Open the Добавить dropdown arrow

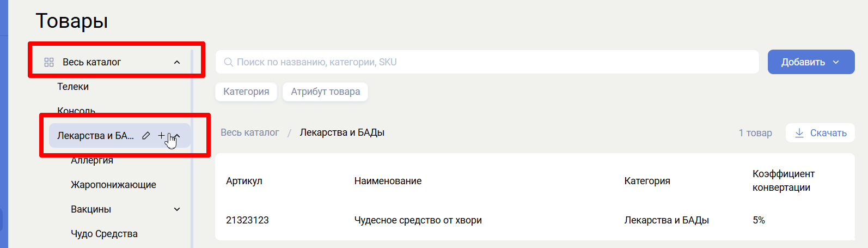click(x=836, y=62)
